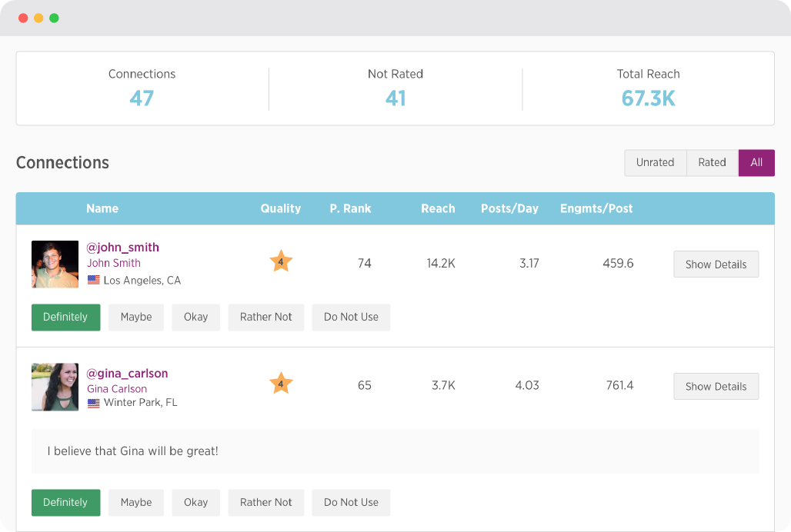Click the Connections count 47
This screenshot has height=532, width=791.
pos(142,98)
